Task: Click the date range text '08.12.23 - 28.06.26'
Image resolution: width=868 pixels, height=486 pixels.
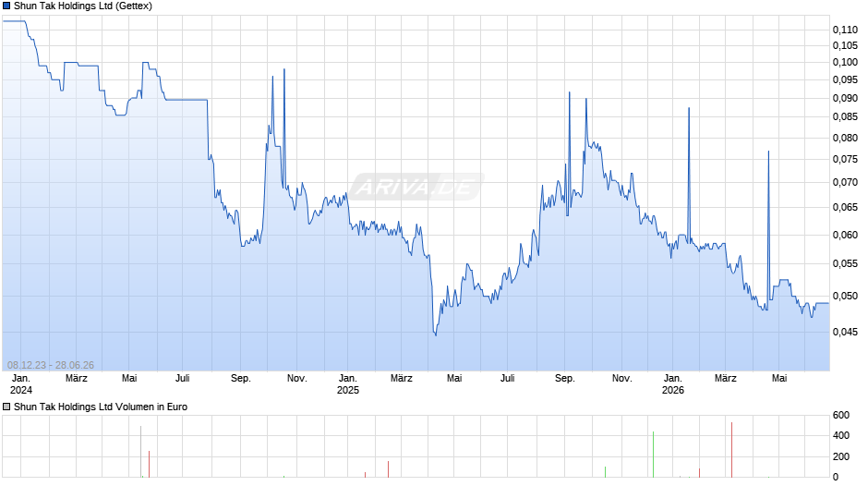Action: coord(51,365)
